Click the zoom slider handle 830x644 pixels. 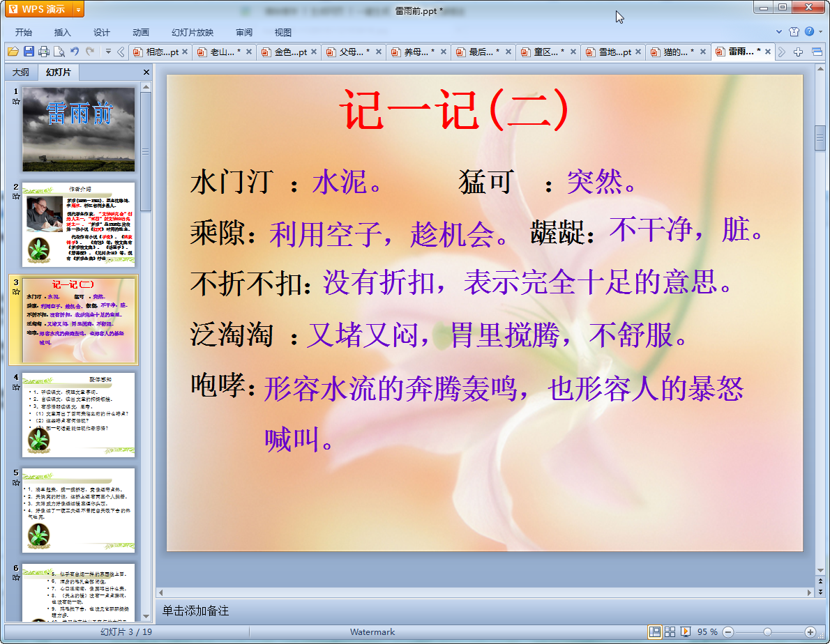pyautogui.click(x=767, y=632)
